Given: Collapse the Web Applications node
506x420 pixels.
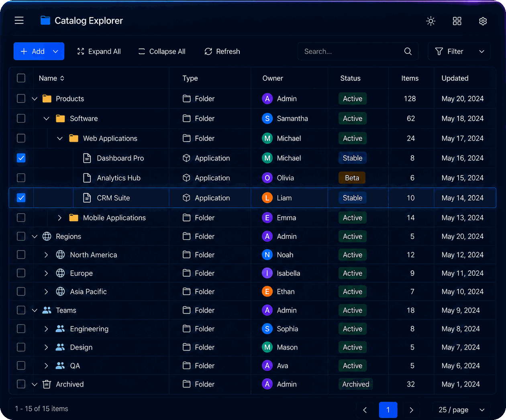Looking at the screenshot, I should pos(60,139).
